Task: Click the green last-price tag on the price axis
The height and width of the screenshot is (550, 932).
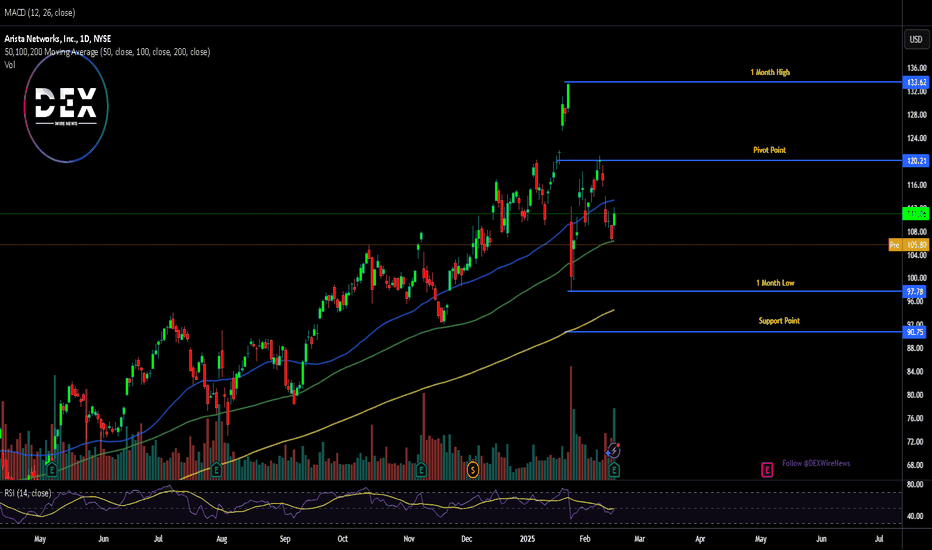Action: pos(915,213)
